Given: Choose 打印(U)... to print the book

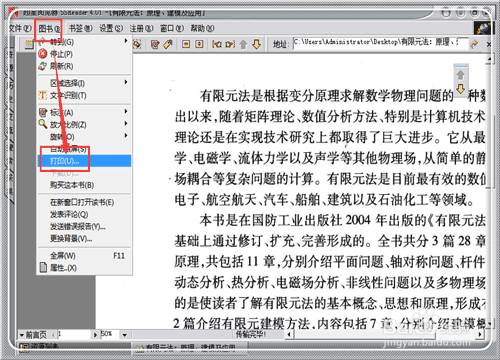Looking at the screenshot, I should coord(84,161).
